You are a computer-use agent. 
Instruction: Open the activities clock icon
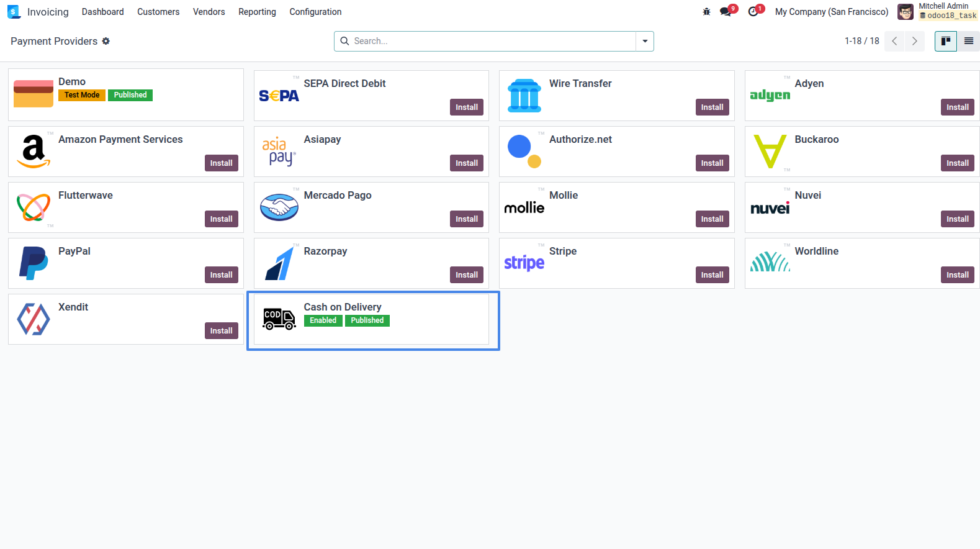(753, 12)
